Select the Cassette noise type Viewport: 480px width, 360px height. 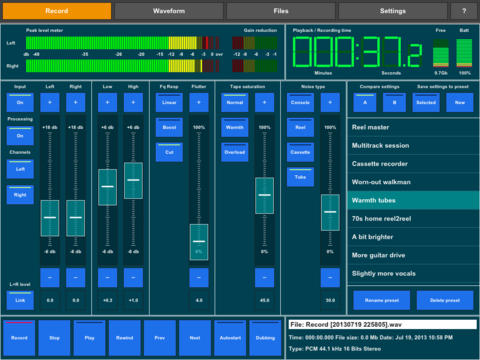(x=300, y=152)
